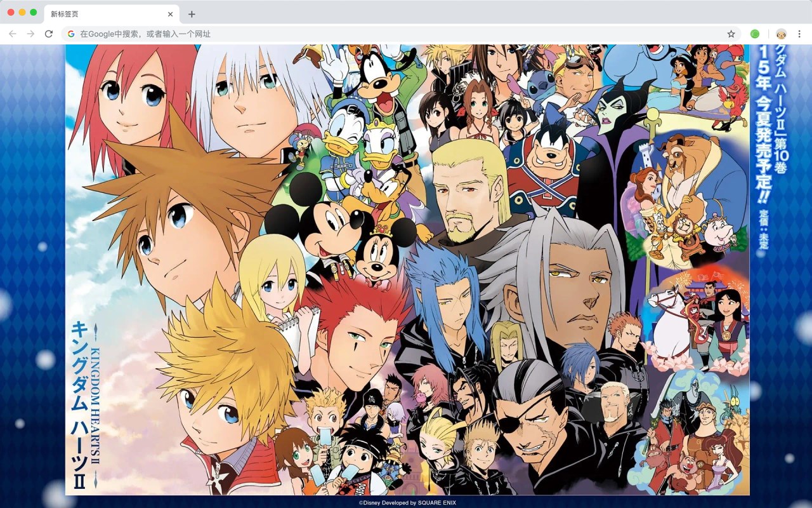Click the Google logo in address bar
Viewport: 812px width, 508px height.
71,34
